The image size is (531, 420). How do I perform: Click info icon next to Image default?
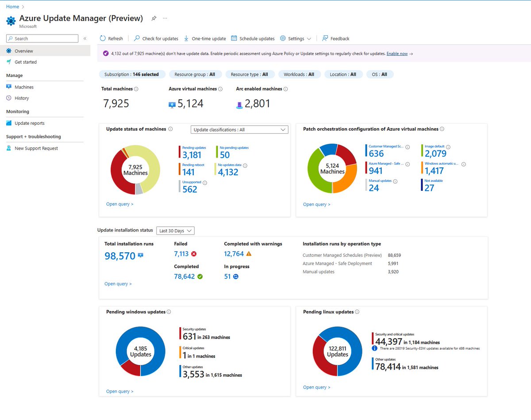coord(449,147)
